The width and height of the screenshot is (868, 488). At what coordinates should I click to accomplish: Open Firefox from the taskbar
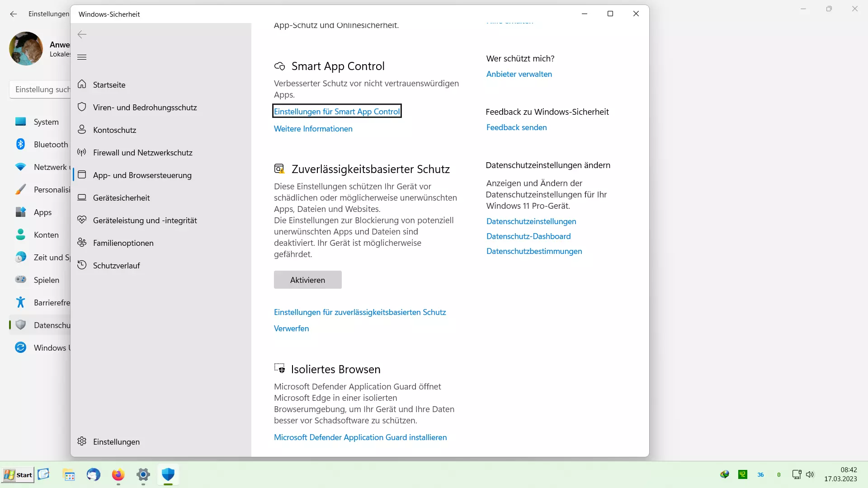[x=118, y=475]
